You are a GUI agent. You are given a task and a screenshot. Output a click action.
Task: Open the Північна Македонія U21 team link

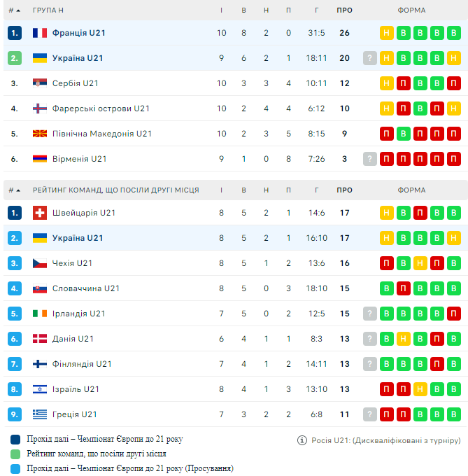point(101,134)
